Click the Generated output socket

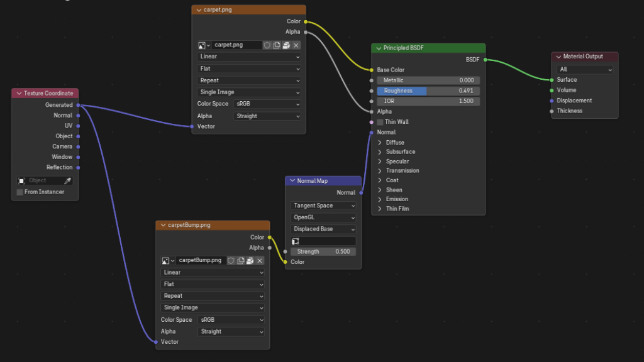point(78,105)
